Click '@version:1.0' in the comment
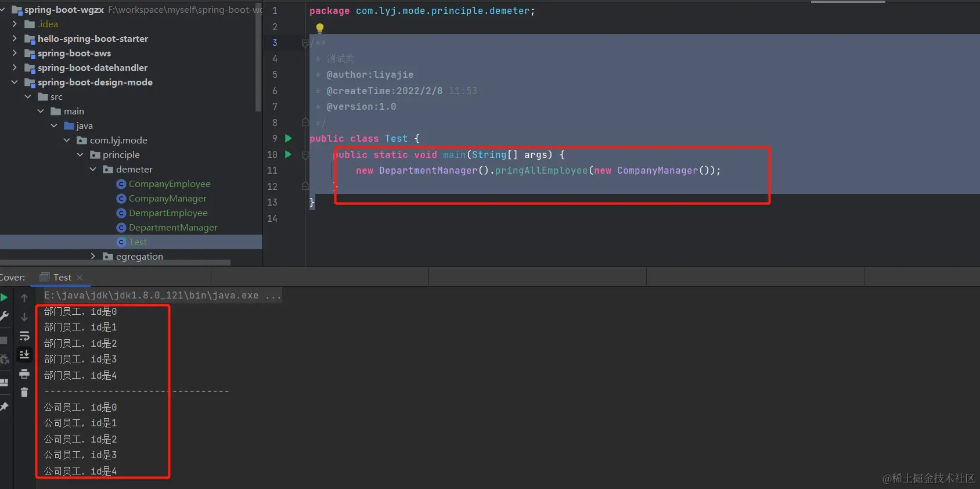Image resolution: width=980 pixels, height=489 pixels. coord(361,107)
